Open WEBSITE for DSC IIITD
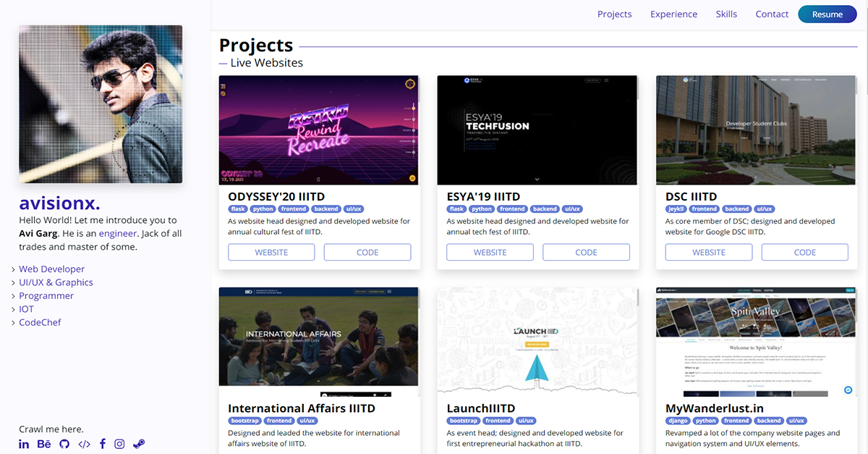The image size is (868, 454). pyautogui.click(x=709, y=252)
